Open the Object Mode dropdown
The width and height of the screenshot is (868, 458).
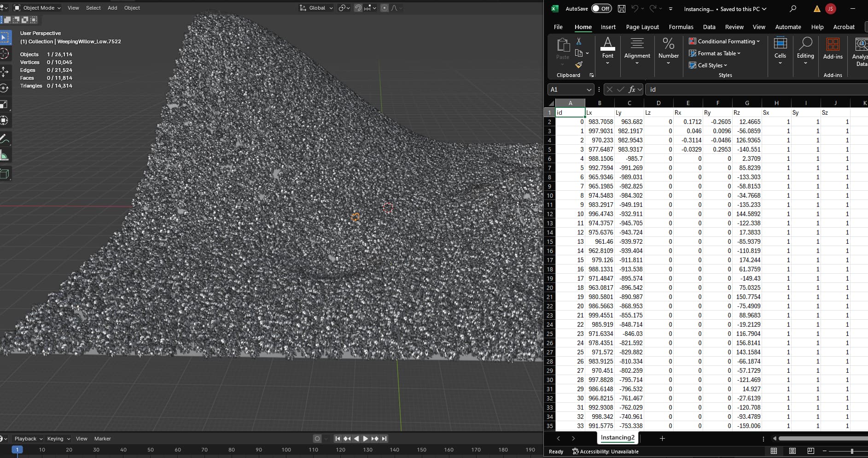[x=37, y=8]
